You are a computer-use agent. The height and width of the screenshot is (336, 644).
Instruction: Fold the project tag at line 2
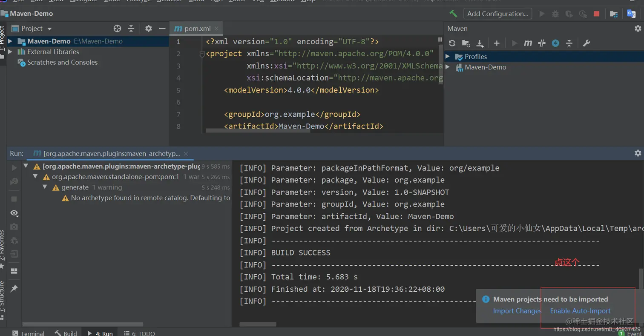point(202,54)
